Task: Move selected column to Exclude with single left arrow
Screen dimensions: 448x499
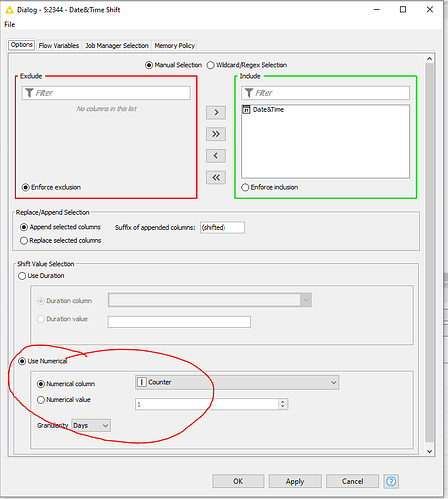Action: [x=216, y=156]
